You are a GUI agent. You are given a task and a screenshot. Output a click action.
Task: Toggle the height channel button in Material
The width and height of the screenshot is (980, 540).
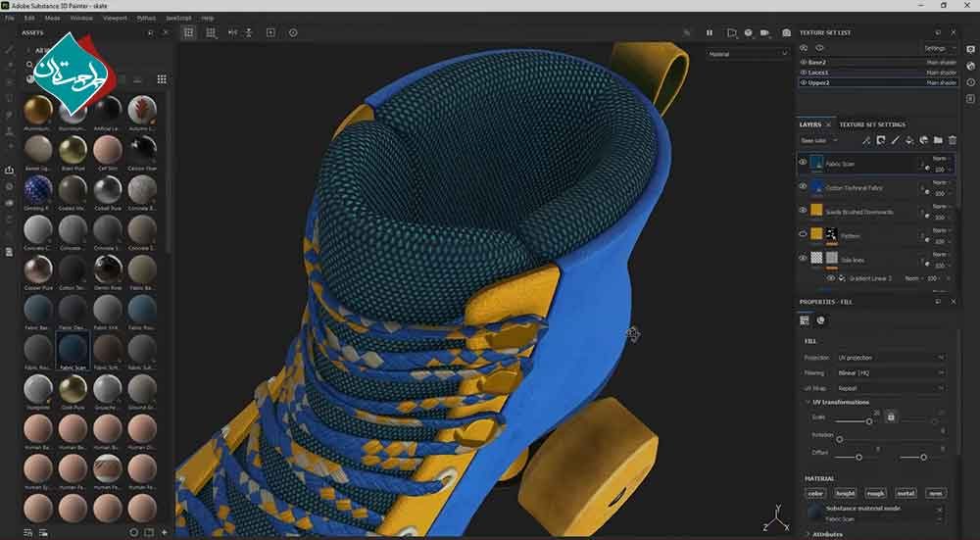point(845,493)
